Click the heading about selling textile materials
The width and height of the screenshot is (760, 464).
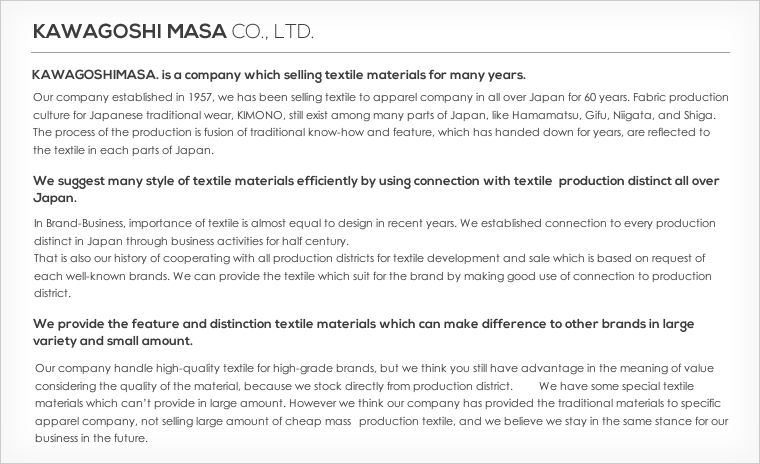click(x=279, y=75)
